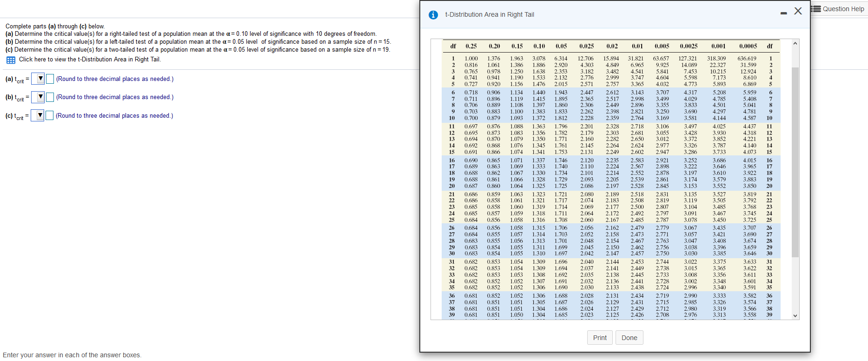
Task: Open the Question Help menu
Action: tap(838, 9)
